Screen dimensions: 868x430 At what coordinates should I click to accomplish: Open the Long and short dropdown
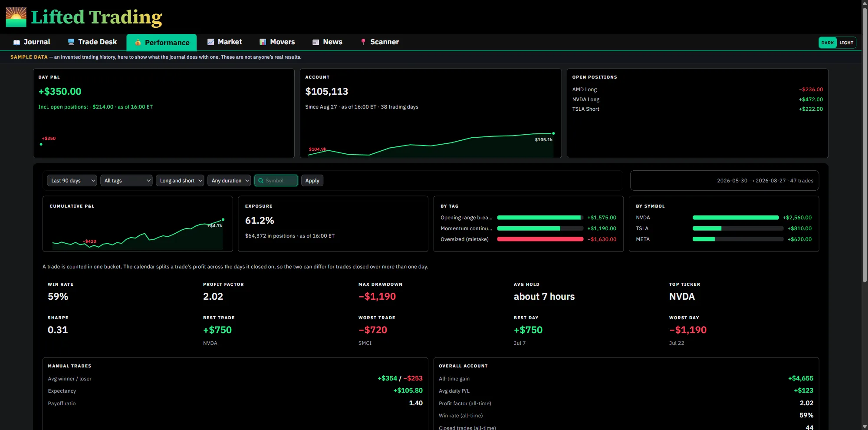[x=180, y=181]
